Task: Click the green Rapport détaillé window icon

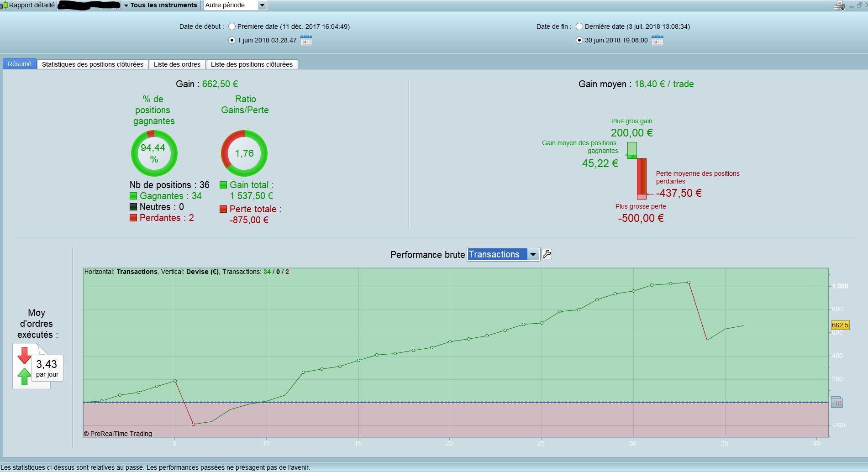Action: (x=4, y=5)
